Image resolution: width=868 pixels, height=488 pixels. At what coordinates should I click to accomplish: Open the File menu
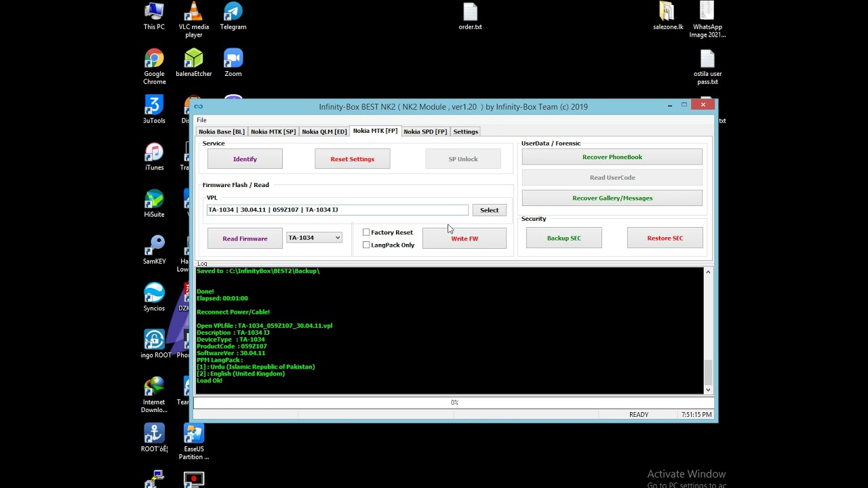click(x=201, y=120)
